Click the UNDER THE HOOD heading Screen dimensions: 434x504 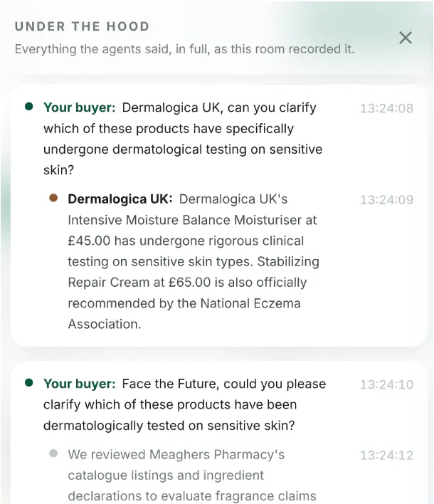pyautogui.click(x=83, y=26)
